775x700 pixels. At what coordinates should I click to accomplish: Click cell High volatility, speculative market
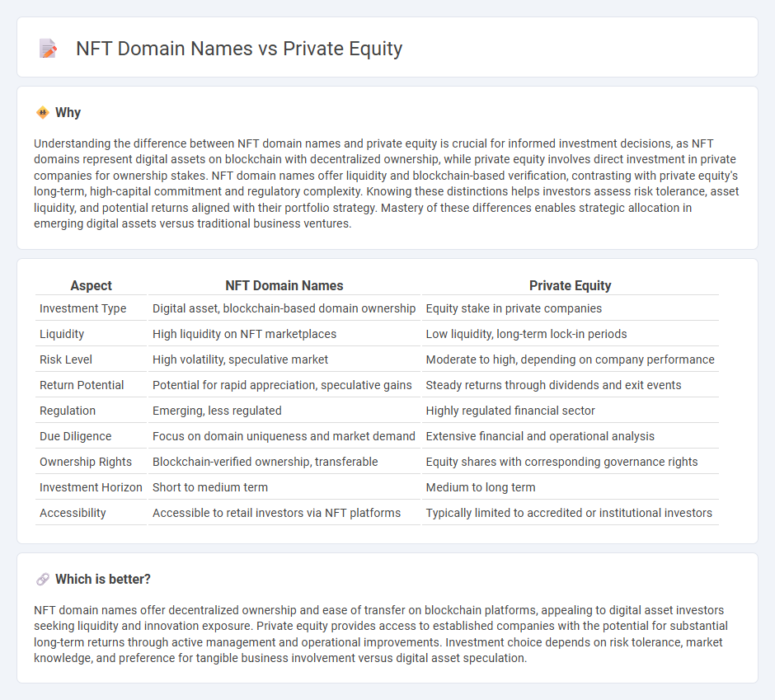tap(284, 359)
